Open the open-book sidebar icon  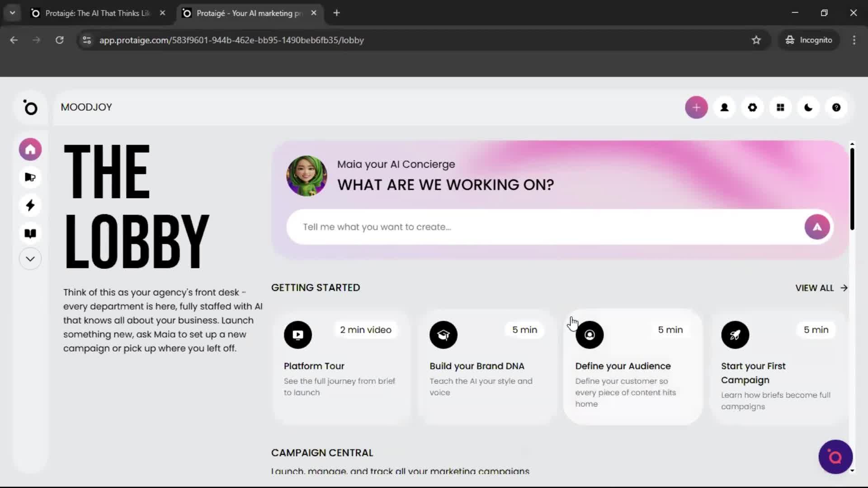30,234
